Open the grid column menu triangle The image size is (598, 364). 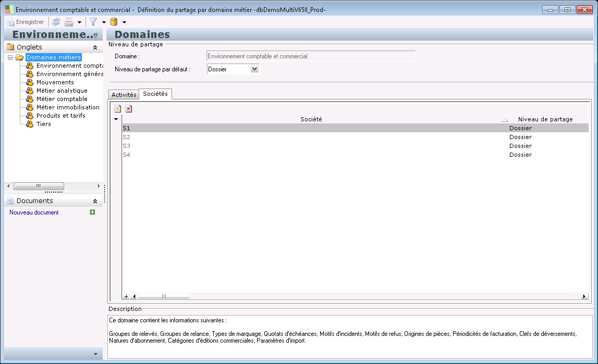click(x=116, y=119)
